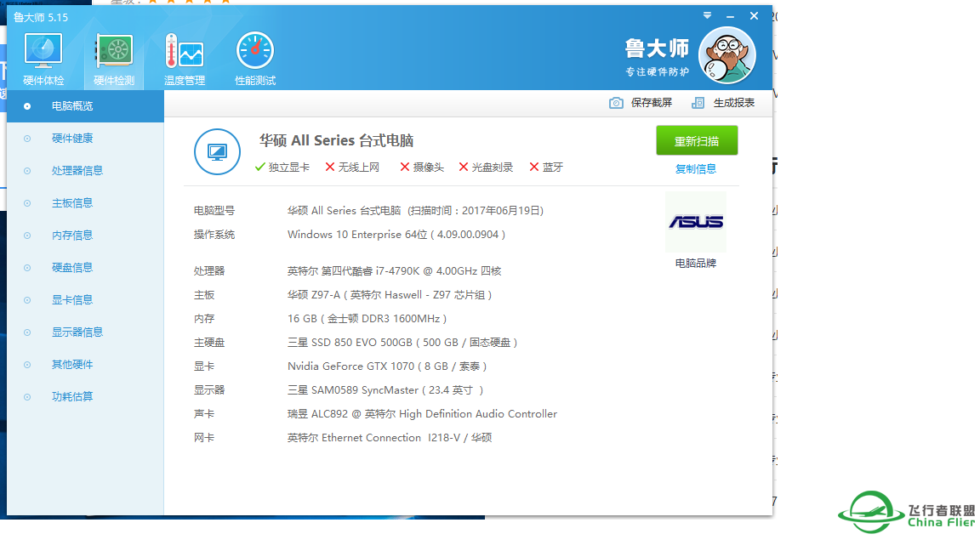
Task: Open 显卡信息 in the sidebar
Action: tap(85, 300)
